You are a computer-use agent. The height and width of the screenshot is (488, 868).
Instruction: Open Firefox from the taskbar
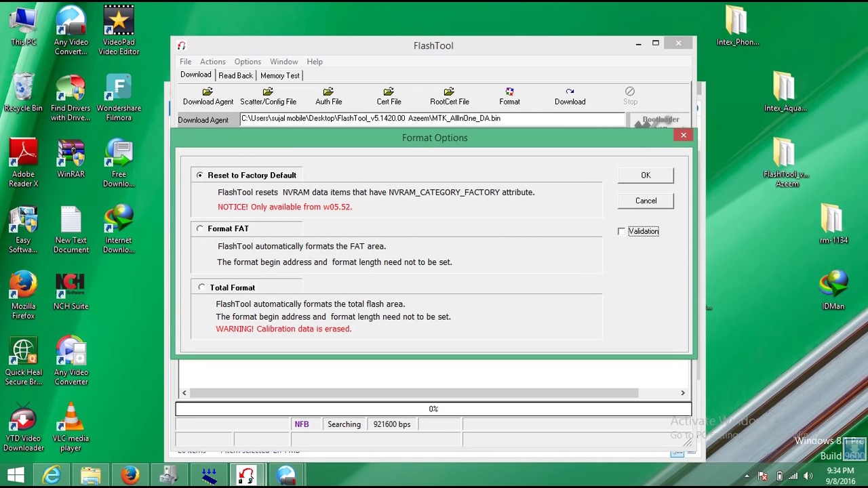(130, 475)
